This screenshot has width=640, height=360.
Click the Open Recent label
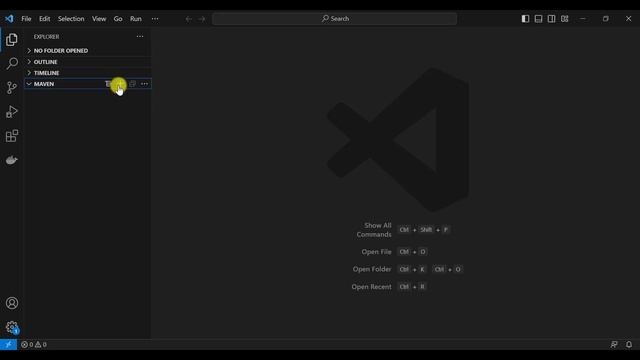(x=371, y=287)
